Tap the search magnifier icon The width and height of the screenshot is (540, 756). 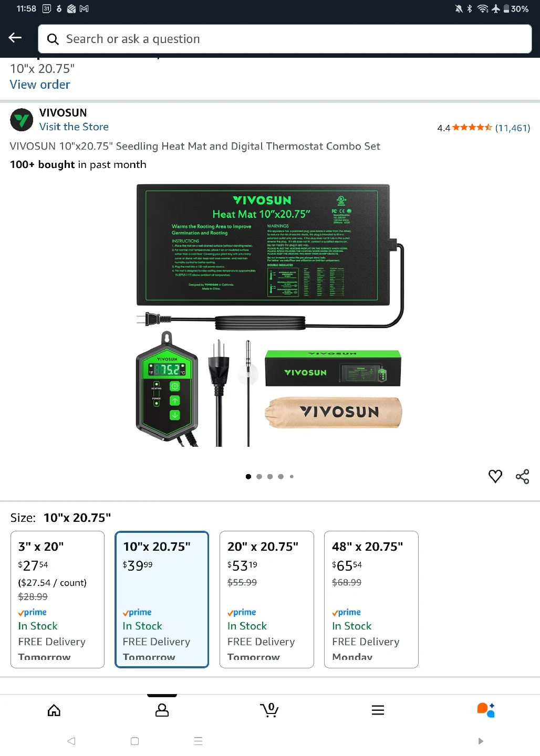click(53, 39)
